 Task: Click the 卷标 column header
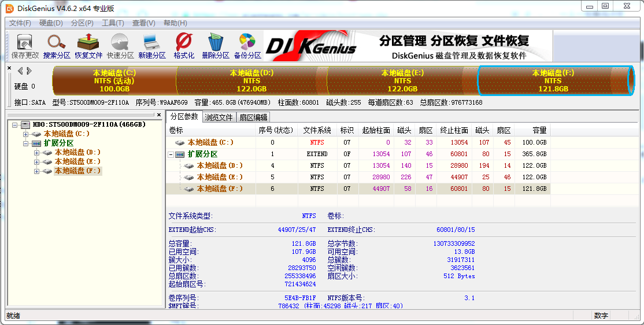pos(210,130)
